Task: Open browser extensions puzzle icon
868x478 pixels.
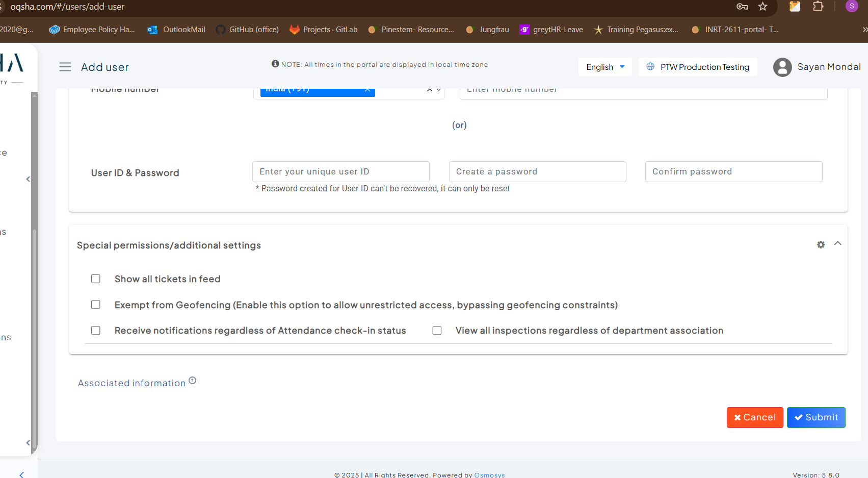Action: (818, 7)
